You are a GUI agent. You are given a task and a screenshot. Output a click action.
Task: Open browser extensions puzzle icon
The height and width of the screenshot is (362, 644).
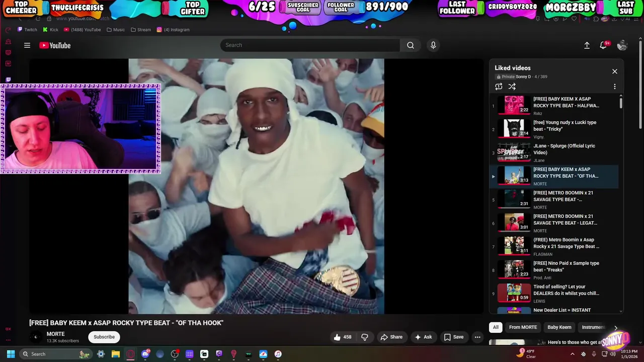click(596, 19)
